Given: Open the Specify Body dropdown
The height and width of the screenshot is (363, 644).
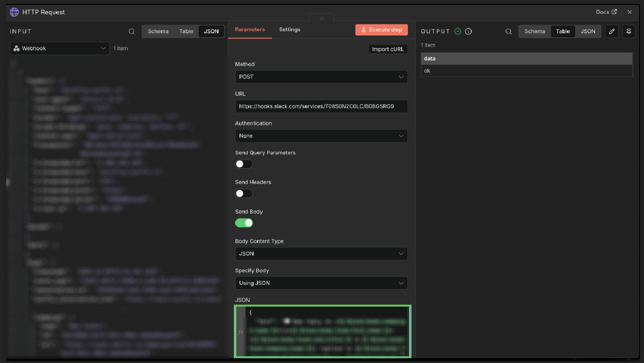Looking at the screenshot, I should 321,283.
